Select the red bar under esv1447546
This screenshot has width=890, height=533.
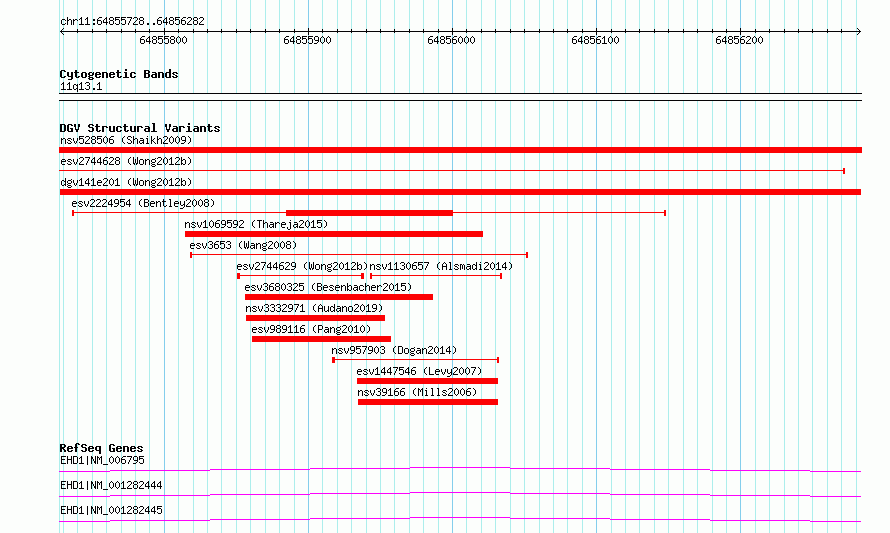427,381
